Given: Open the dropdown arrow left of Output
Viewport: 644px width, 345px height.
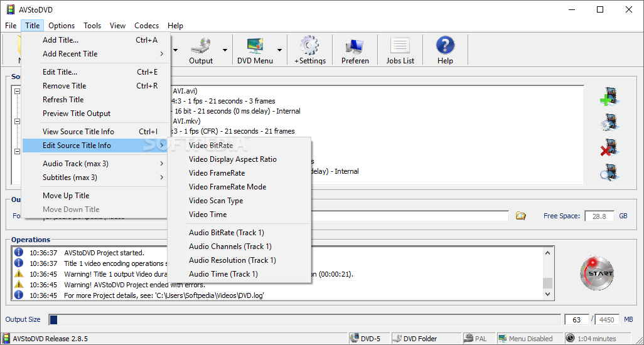Looking at the screenshot, I should tap(175, 50).
